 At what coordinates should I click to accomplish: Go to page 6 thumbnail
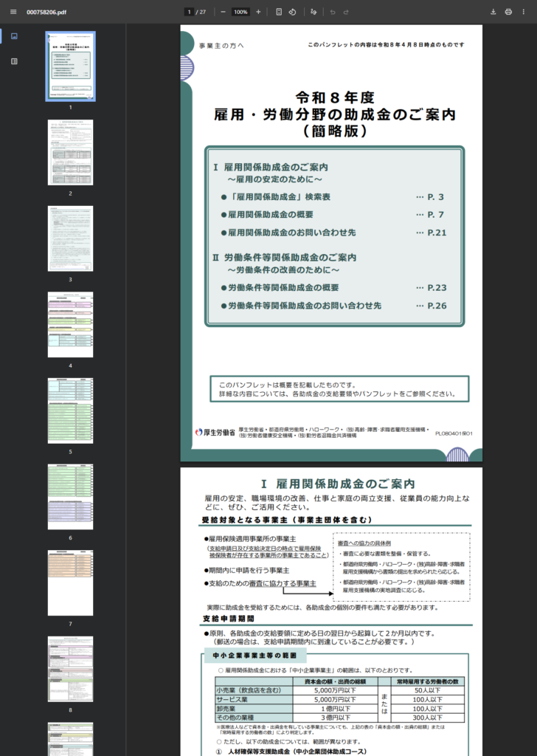[70, 497]
